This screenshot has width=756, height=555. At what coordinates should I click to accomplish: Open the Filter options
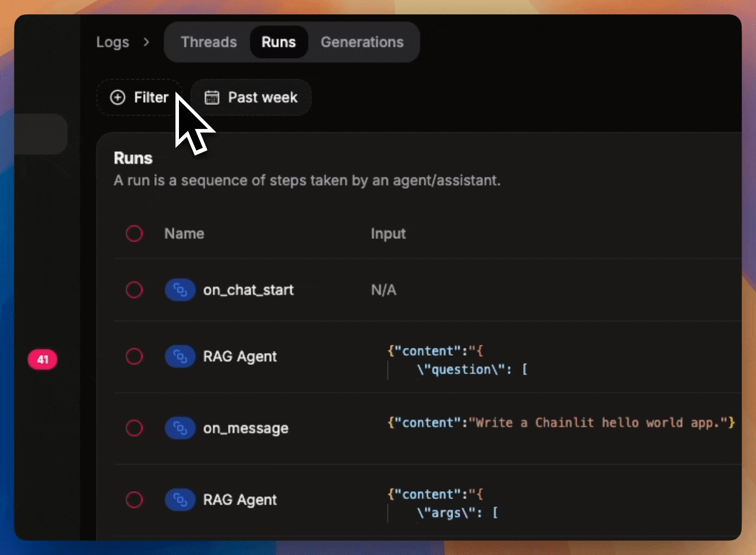click(x=139, y=97)
